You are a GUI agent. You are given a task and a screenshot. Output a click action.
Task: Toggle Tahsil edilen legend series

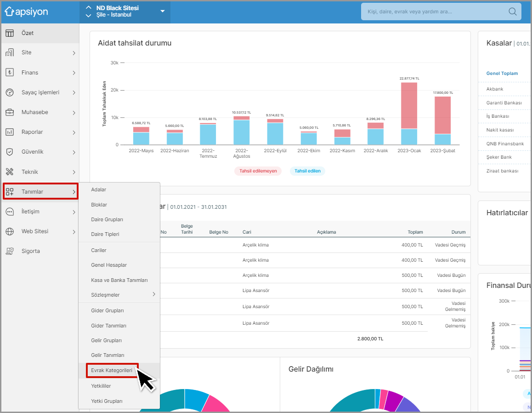[x=307, y=171]
